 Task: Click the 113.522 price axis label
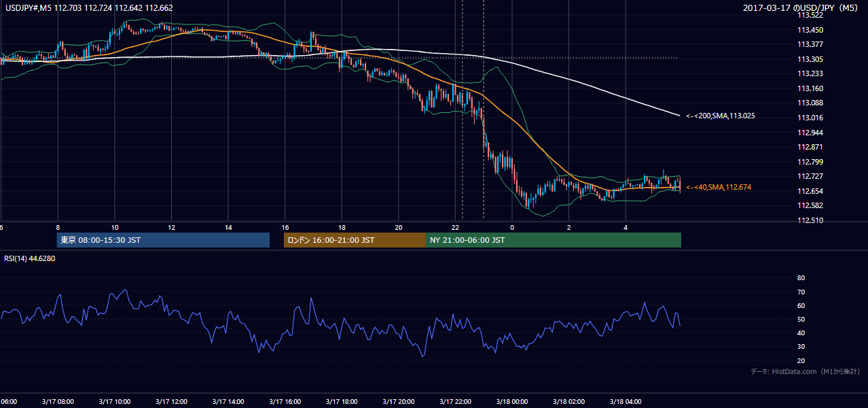810,15
